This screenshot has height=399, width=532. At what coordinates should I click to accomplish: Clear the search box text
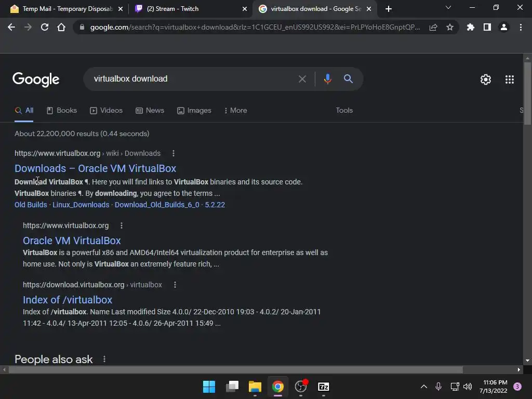coord(302,79)
